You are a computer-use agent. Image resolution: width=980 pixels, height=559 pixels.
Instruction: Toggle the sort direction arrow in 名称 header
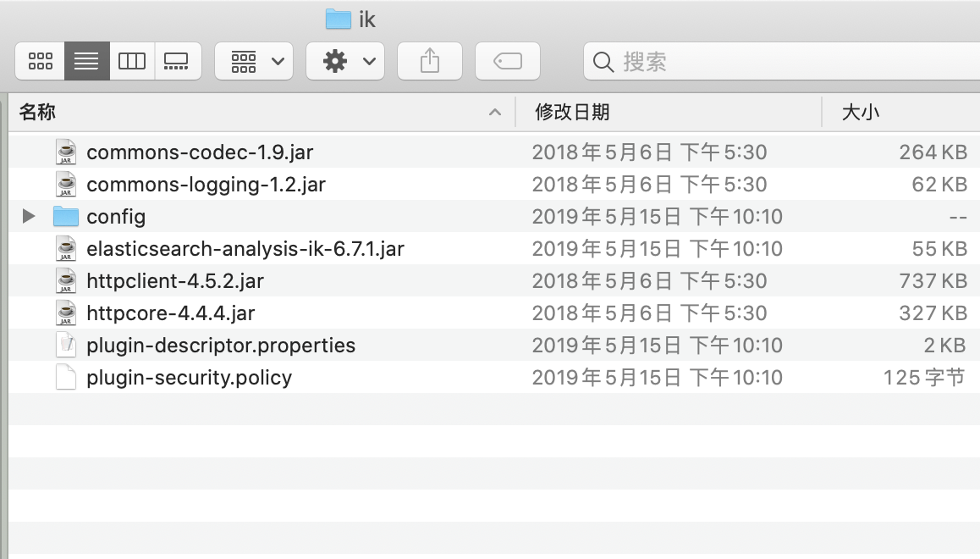pyautogui.click(x=495, y=112)
